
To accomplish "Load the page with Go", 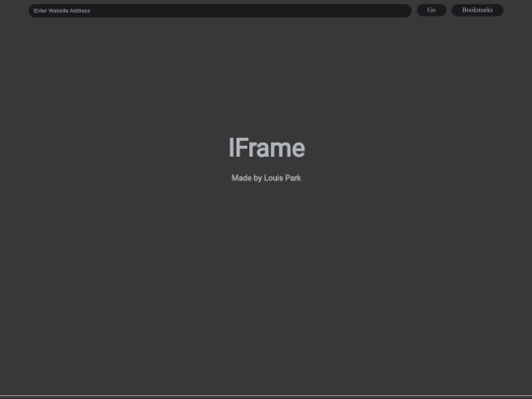I will 432,10.
